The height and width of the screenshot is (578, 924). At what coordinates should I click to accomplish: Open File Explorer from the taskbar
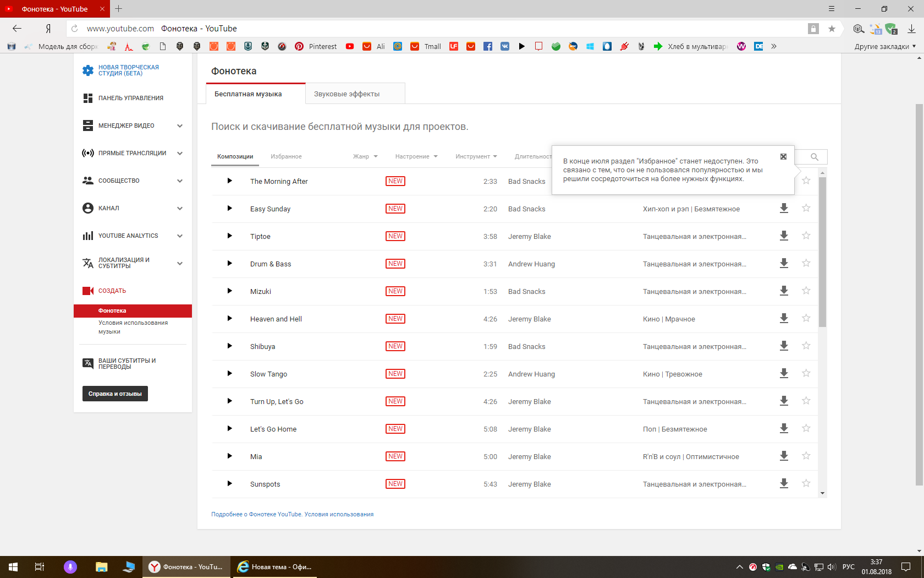coord(101,567)
